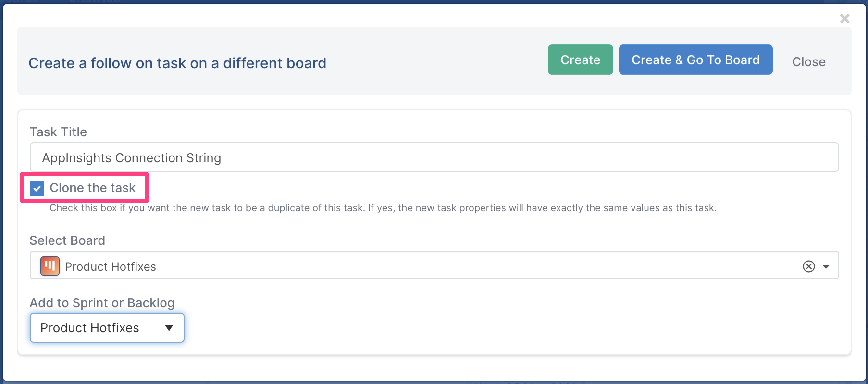Uncheck the Clone the task checkbox
This screenshot has height=384, width=868.
click(x=37, y=188)
